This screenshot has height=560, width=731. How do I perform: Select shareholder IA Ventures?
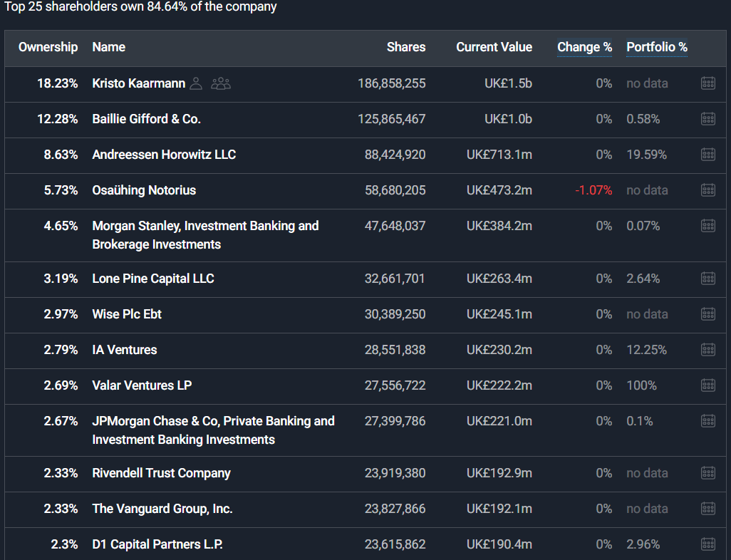click(125, 350)
